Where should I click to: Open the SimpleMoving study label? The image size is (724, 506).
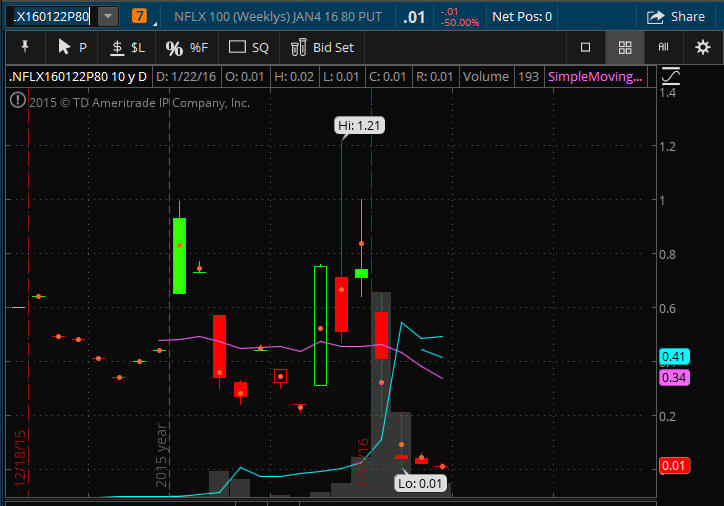coord(594,76)
